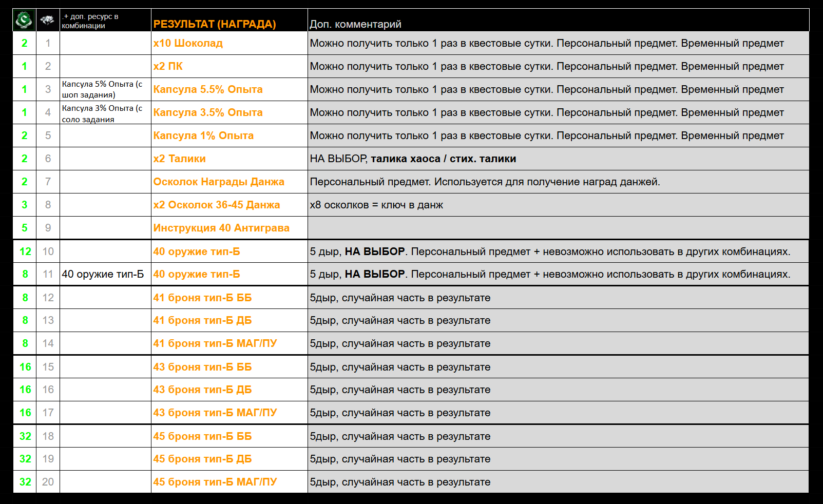
Task: Select 'Инструкция 40 Антиграва' reward
Action: [x=221, y=228]
